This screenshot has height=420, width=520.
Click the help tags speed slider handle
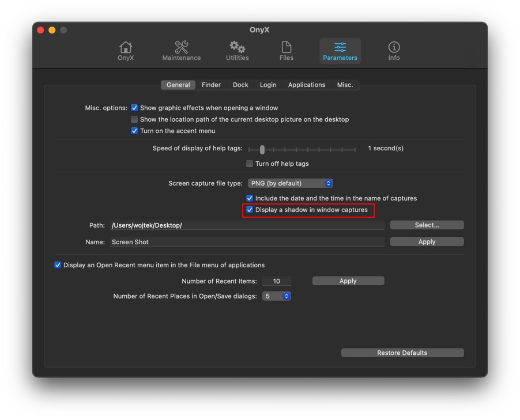click(x=262, y=150)
